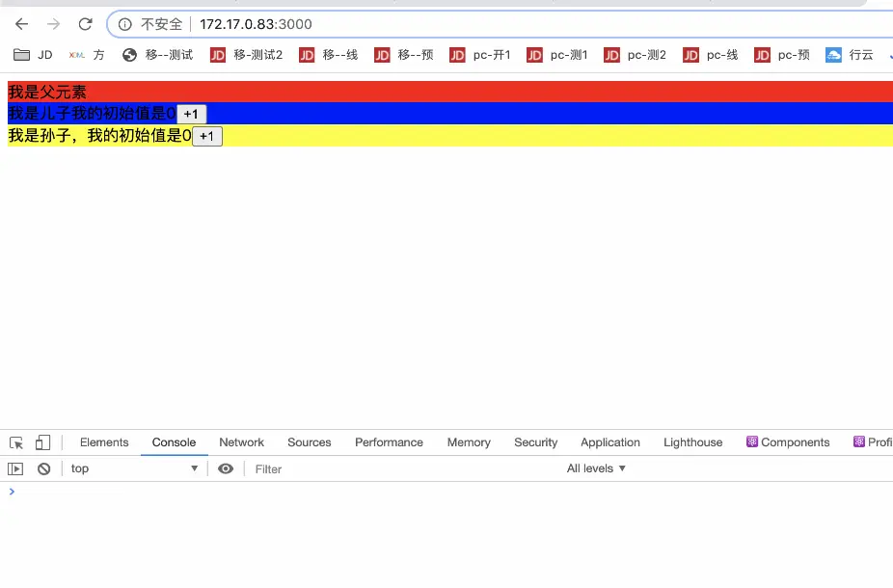Viewport: 893px width, 588px height.
Task: Open the All levels dropdown
Action: pyautogui.click(x=596, y=468)
